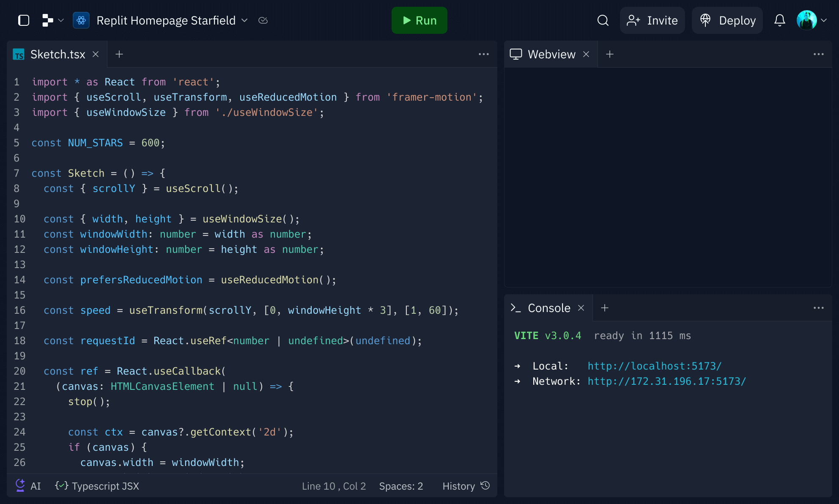Close the Webview tab

[x=586, y=54]
